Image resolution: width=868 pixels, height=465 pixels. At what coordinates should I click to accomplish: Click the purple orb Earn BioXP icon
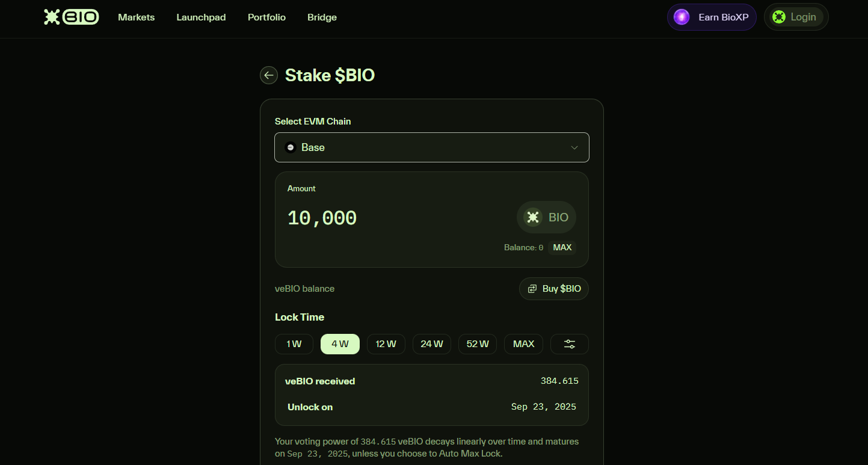point(682,17)
